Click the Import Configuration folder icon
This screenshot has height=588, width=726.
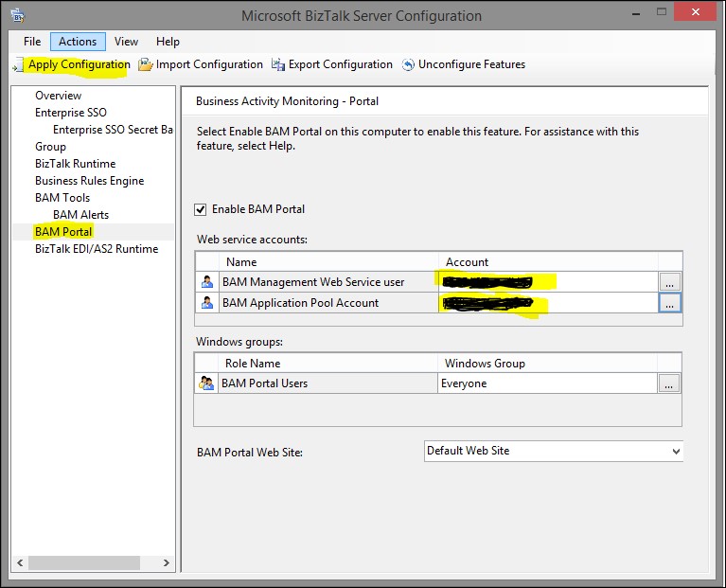tap(146, 64)
